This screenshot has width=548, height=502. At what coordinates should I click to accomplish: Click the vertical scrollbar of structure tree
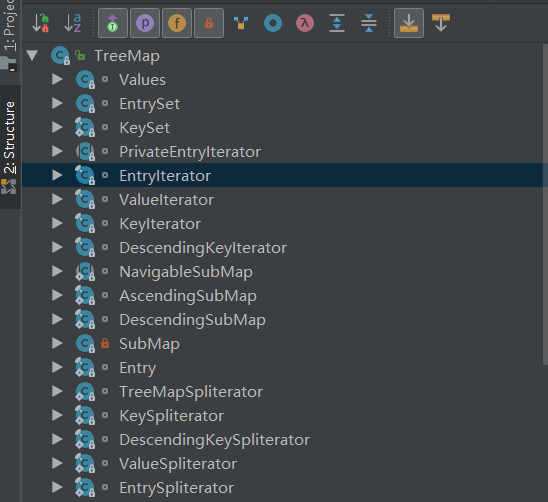[x=545, y=205]
